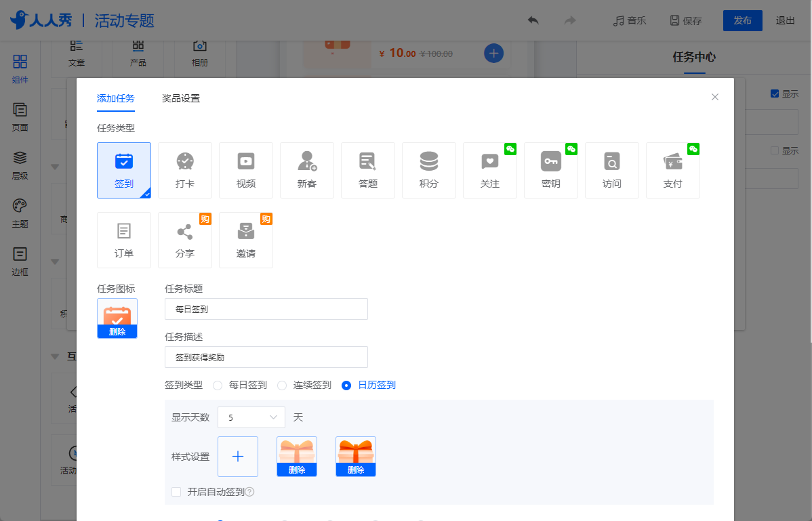Open the 页面 sidebar panel

(x=20, y=117)
